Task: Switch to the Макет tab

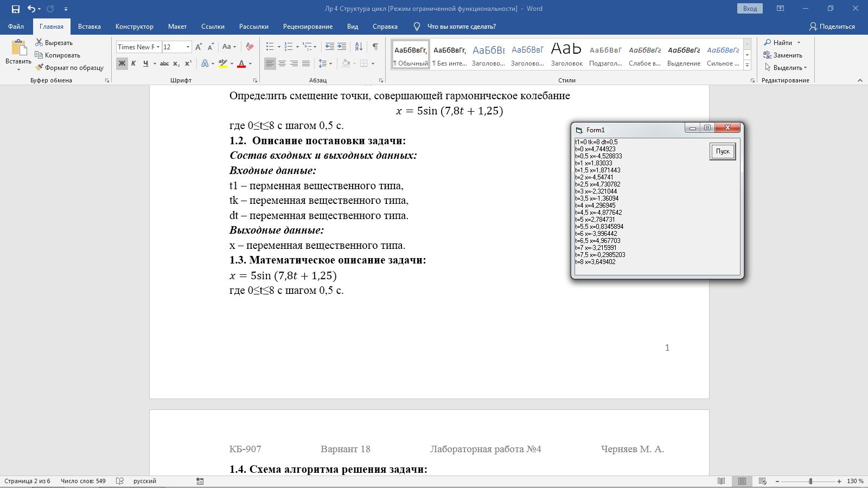Action: point(177,27)
